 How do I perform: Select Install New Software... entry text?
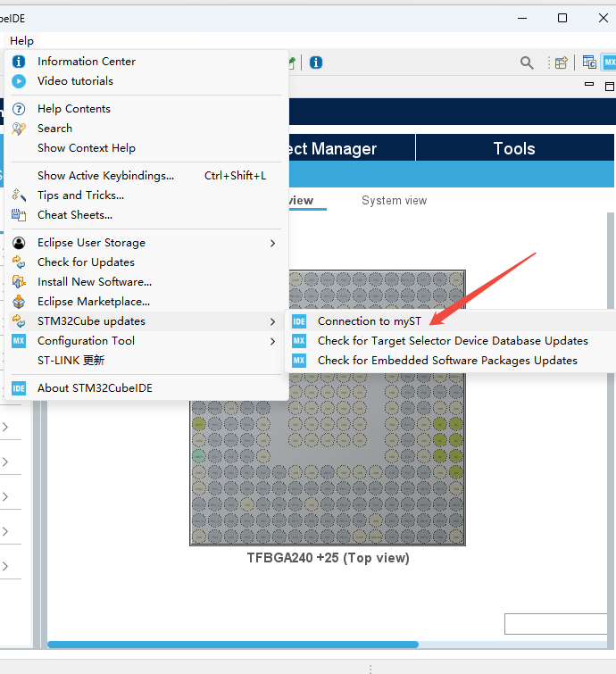pos(95,282)
